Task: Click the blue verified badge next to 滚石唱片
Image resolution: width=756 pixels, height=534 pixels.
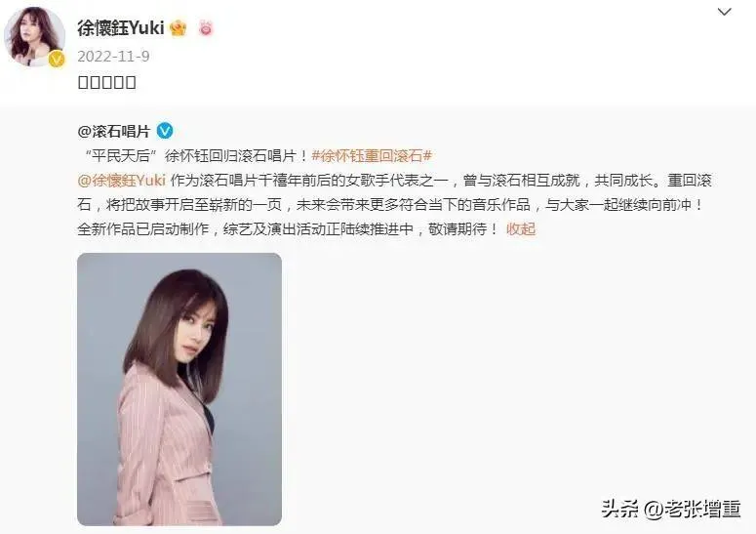Action: 165,131
